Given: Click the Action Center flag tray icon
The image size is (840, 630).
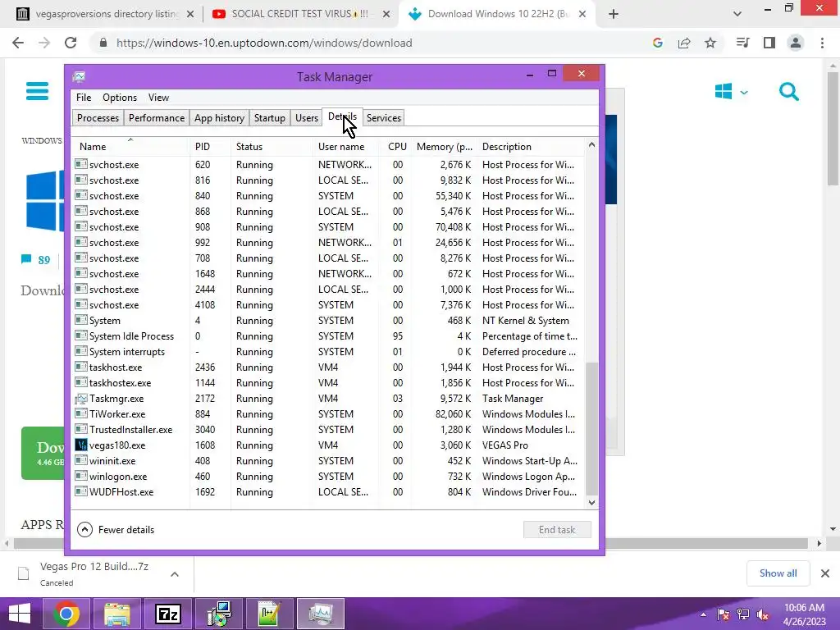Looking at the screenshot, I should coord(724,614).
